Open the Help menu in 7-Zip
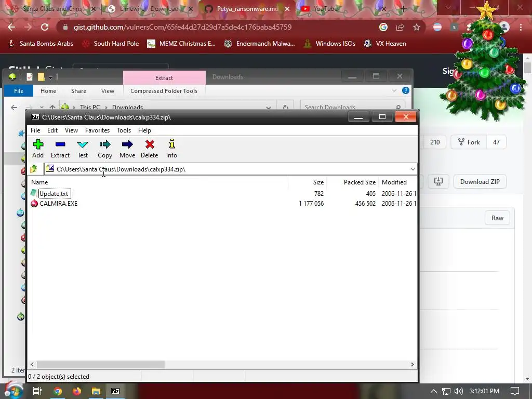Screen dimensions: 532x399 point(144,130)
